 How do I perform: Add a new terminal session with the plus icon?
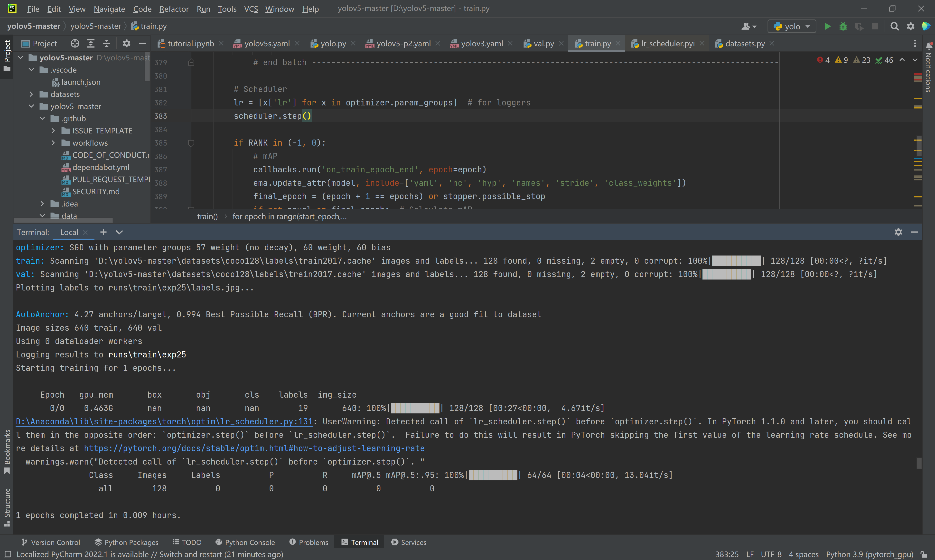point(103,232)
